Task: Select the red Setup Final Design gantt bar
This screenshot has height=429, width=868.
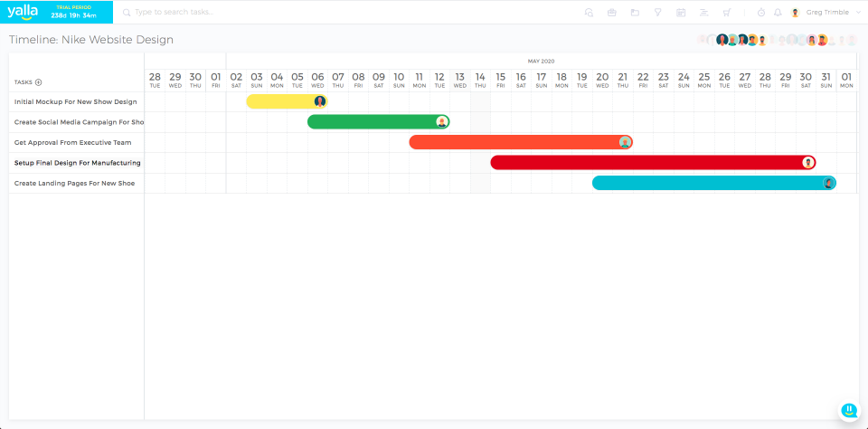Action: 653,162
